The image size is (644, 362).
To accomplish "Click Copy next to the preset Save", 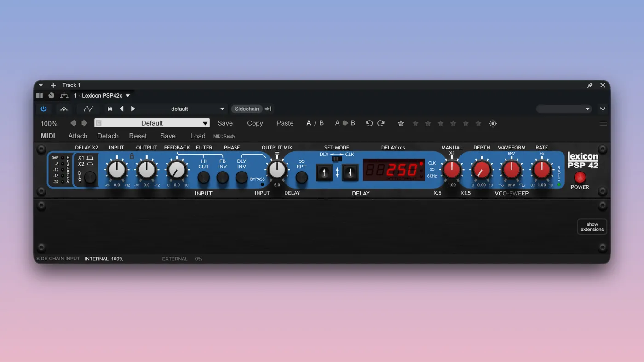I will 255,123.
